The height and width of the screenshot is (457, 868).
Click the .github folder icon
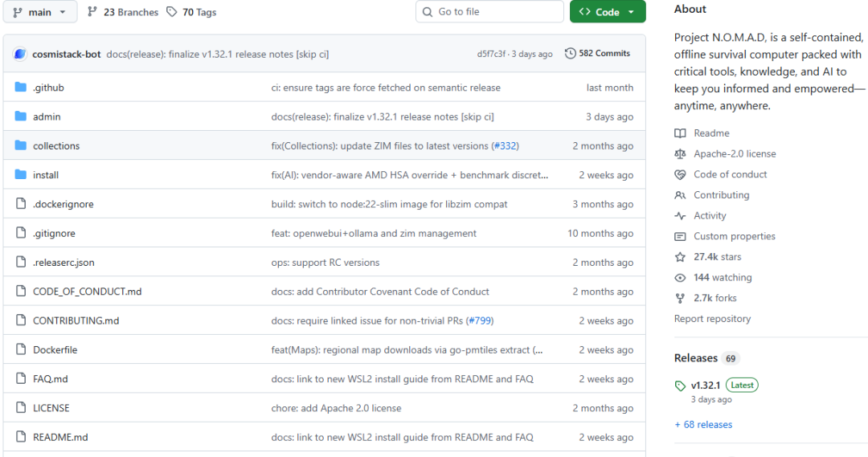coord(21,87)
